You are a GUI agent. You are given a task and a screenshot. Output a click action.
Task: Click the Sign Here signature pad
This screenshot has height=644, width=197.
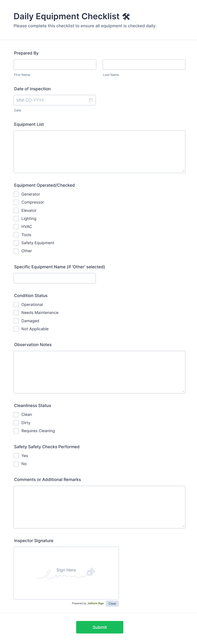pos(66,573)
